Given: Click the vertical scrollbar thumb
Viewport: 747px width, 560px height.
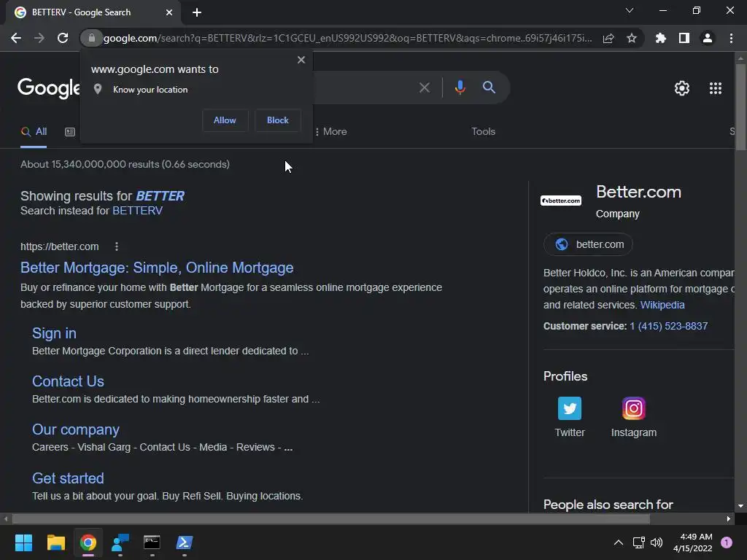Looking at the screenshot, I should (740, 107).
